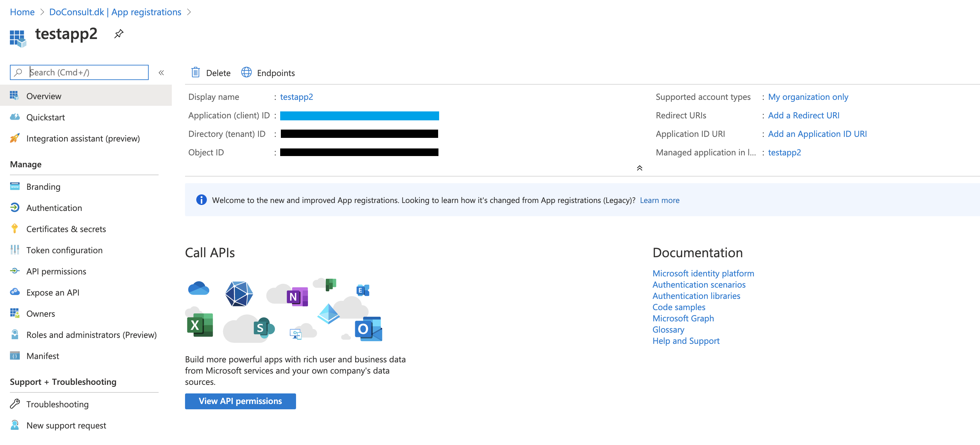
Task: Open Authentication libraries documentation
Action: tap(696, 296)
